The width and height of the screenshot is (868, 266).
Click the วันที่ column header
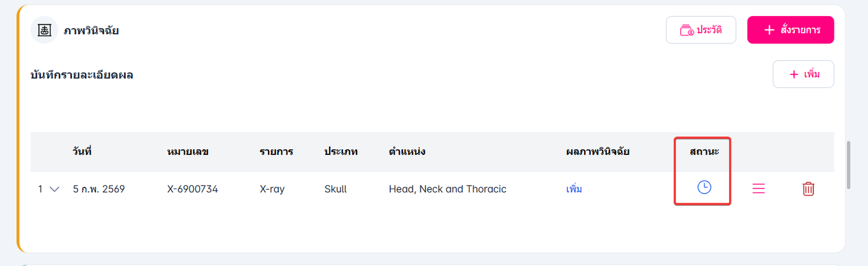pyautogui.click(x=82, y=152)
